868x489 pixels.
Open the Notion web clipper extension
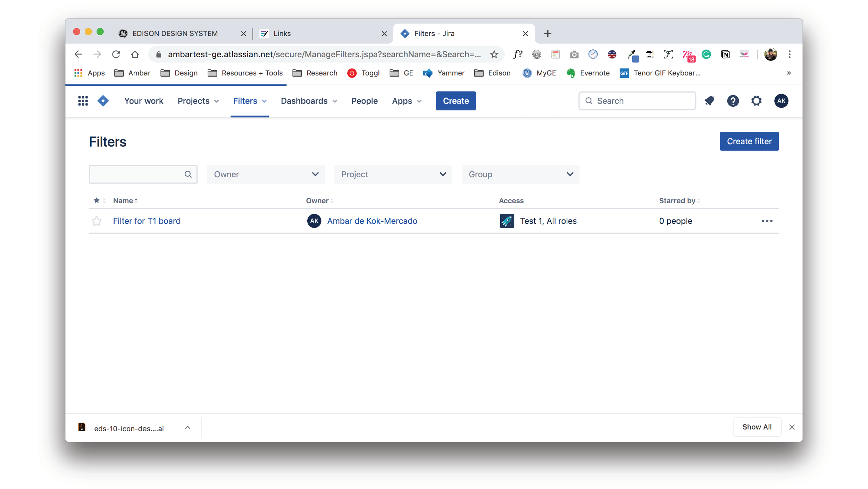(725, 54)
